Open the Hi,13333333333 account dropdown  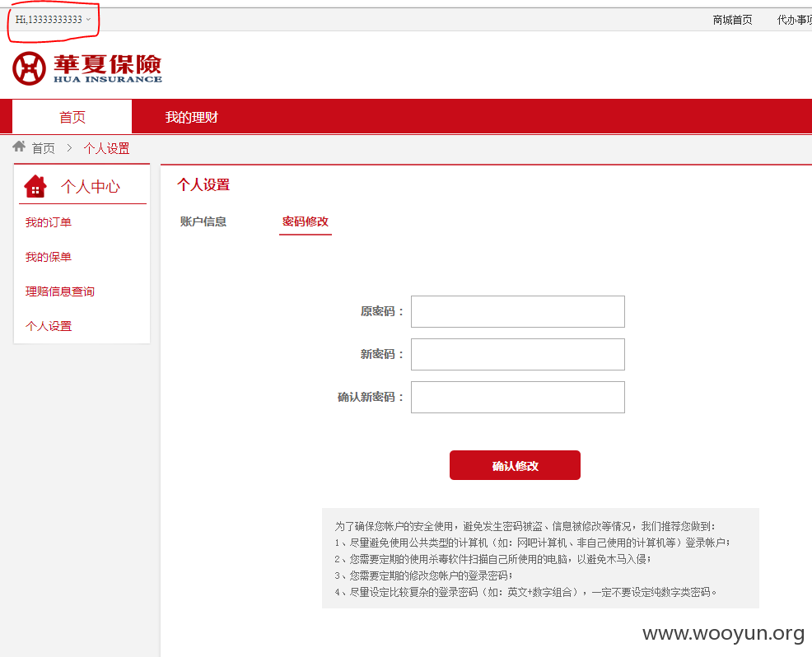click(53, 20)
